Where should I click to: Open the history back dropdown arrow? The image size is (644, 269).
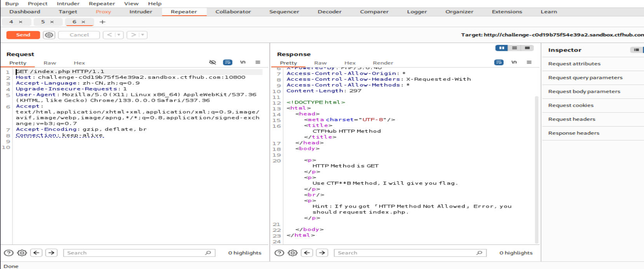pos(119,35)
